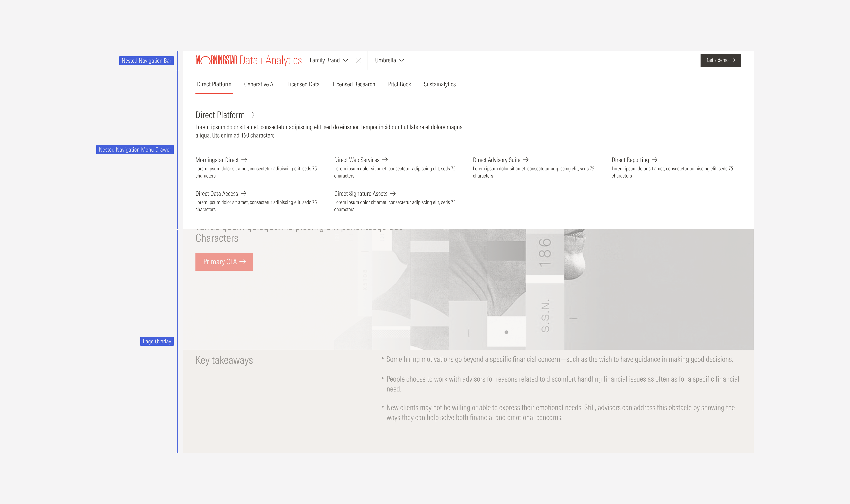
Task: Click bullet text starting 'Some hiring motivations'
Action: (560, 359)
